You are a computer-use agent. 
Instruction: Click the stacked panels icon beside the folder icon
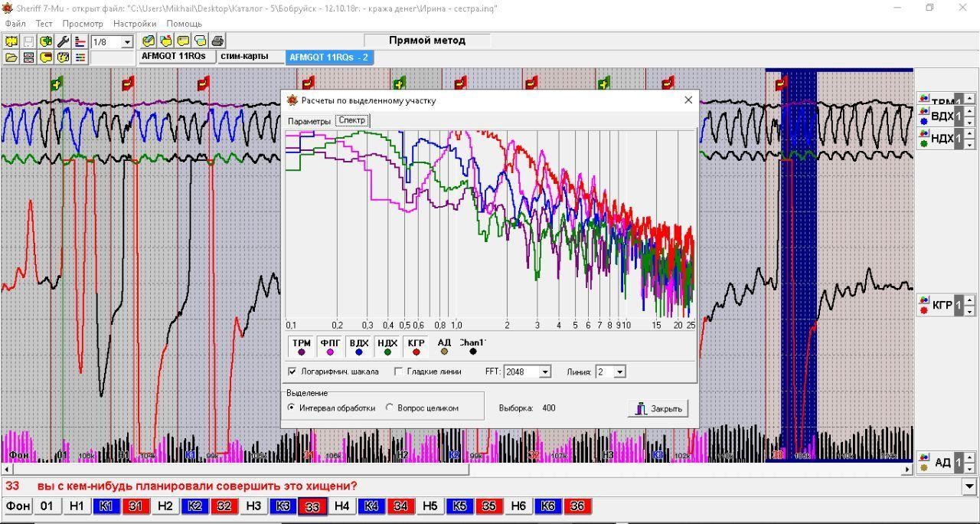[x=28, y=57]
